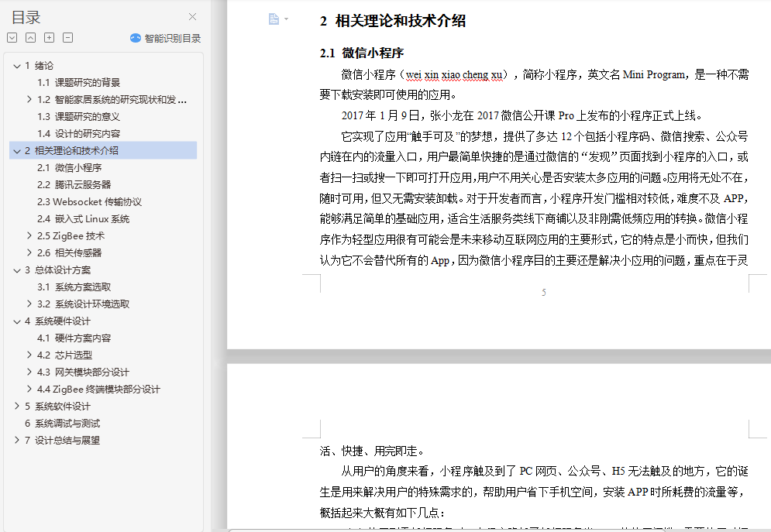Screen dimensions: 771x532
Task: Collapse the 4 系统硬件设计 node
Action: (17, 321)
